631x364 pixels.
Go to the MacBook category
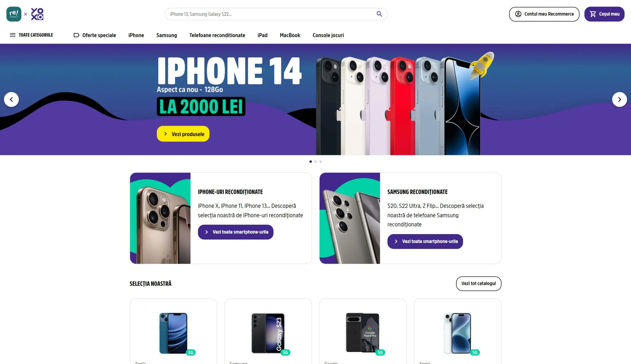tap(290, 35)
